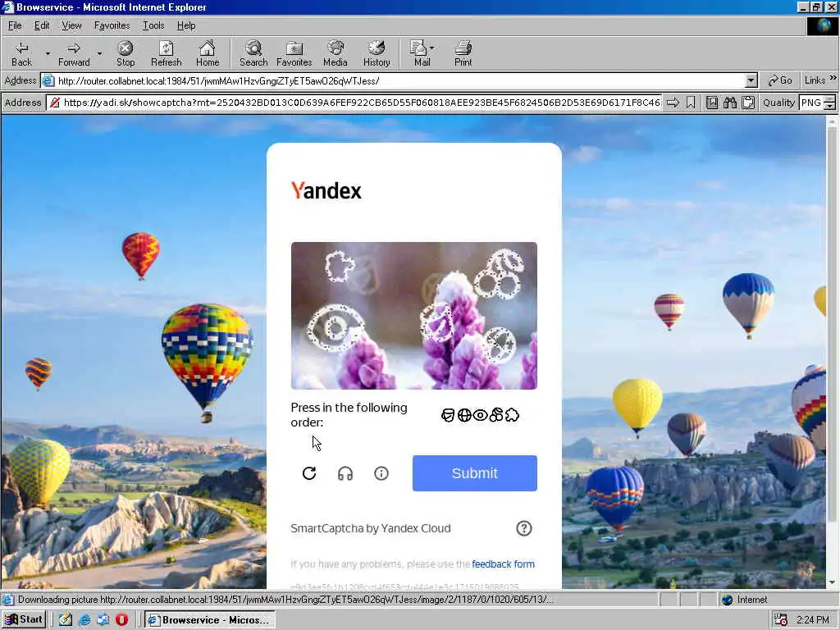Open the Windows Start menu

(24, 619)
